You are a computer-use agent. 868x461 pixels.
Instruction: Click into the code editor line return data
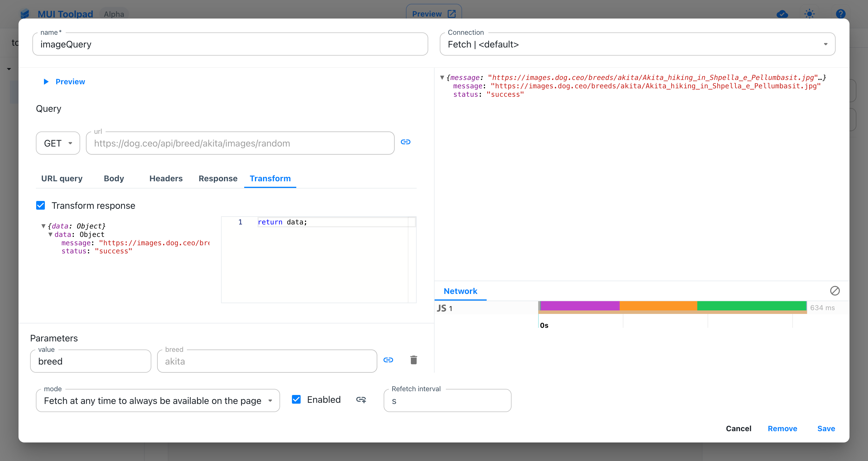tap(282, 222)
